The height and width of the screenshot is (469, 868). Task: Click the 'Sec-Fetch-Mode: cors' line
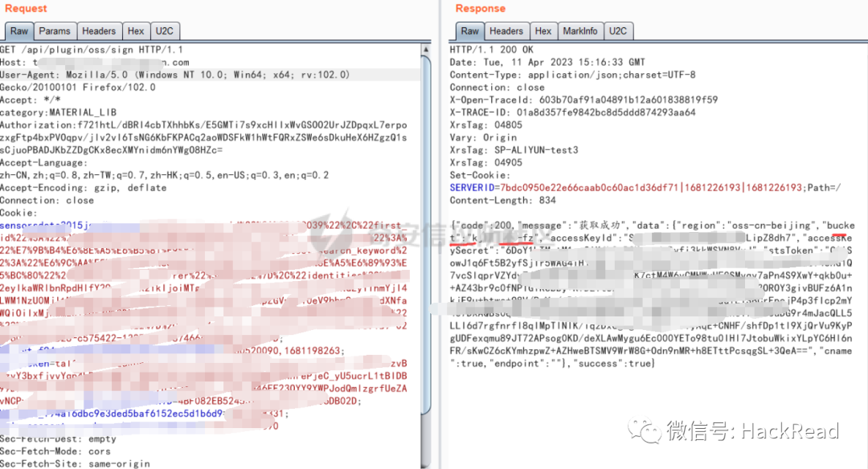[x=55, y=451]
